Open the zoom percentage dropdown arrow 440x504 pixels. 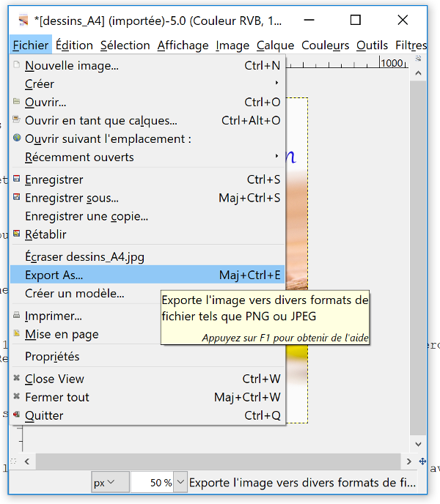coord(180,482)
